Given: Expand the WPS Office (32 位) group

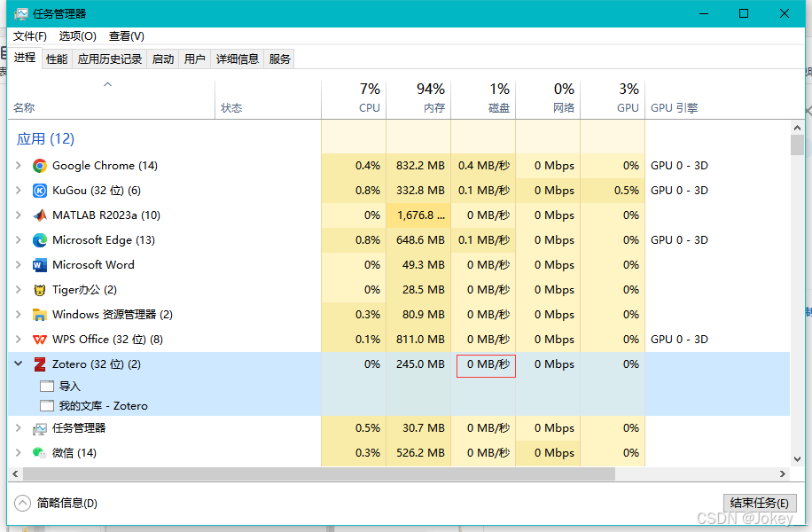Looking at the screenshot, I should coord(19,340).
